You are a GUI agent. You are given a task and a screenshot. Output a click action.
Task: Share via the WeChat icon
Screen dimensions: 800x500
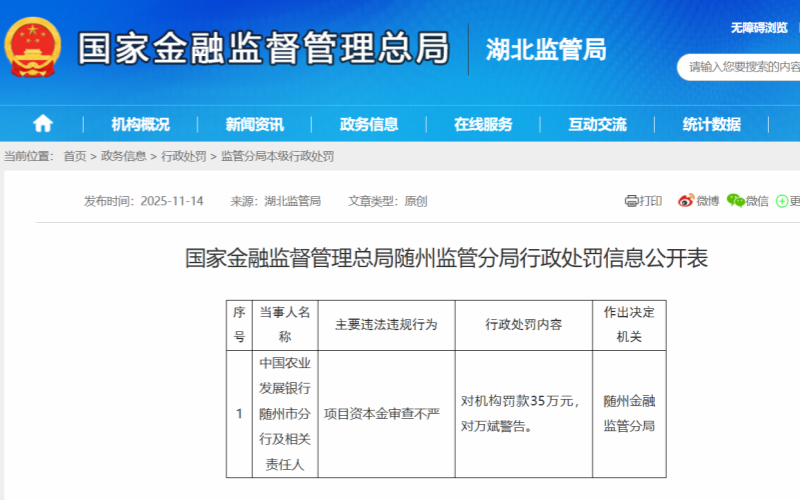click(735, 201)
